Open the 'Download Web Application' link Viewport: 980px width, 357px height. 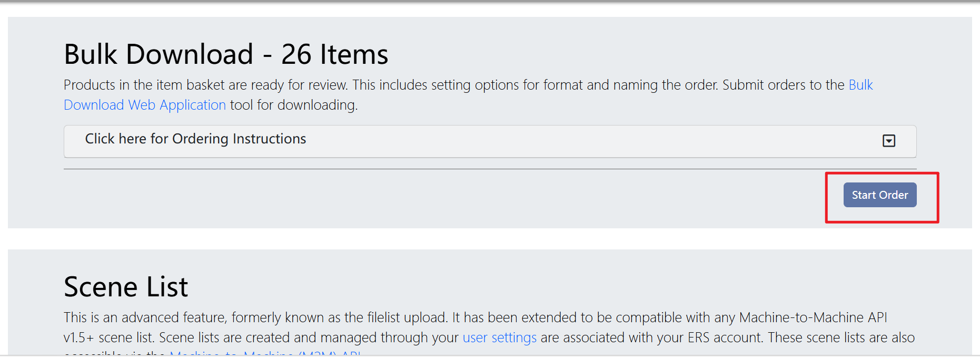point(145,105)
